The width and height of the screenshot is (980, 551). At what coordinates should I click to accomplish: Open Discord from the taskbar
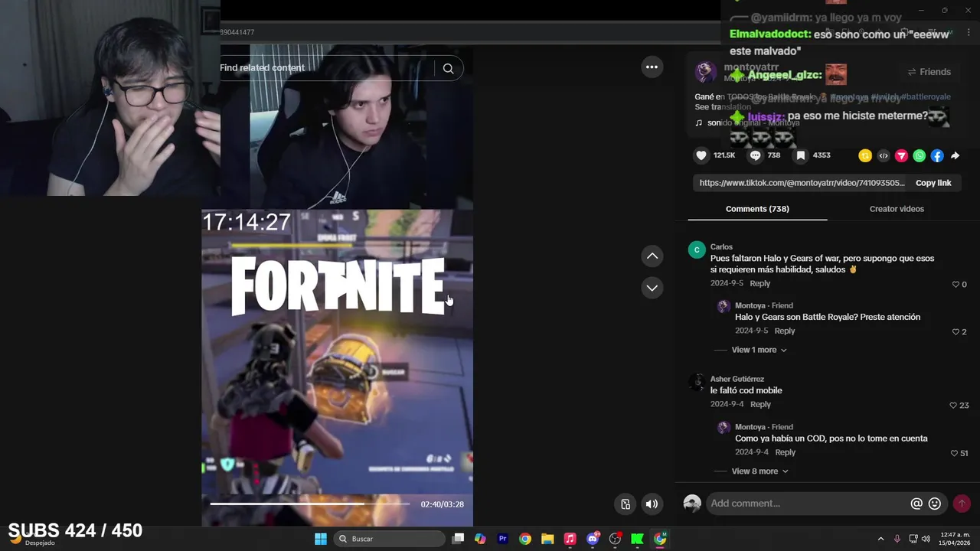tap(593, 539)
